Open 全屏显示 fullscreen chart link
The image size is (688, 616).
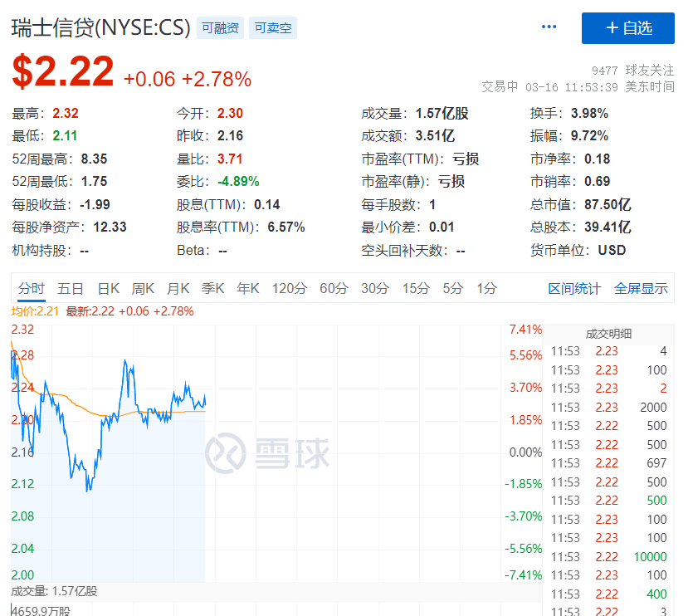[641, 288]
